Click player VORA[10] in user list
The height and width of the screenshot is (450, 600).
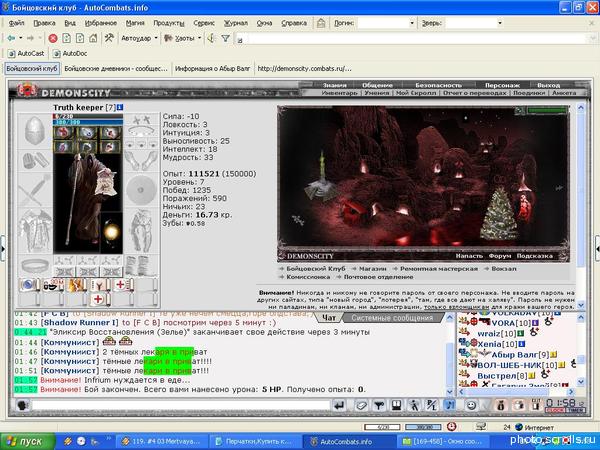pos(511,323)
